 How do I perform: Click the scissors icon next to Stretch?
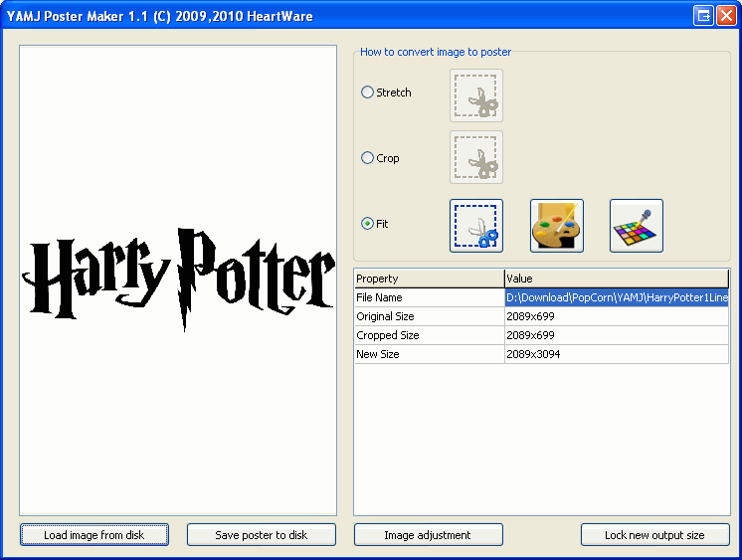pos(476,95)
